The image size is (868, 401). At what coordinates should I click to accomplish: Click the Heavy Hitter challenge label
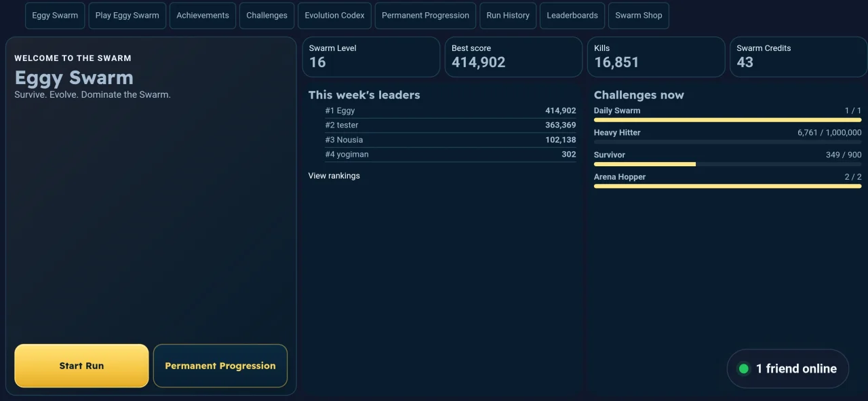(x=617, y=133)
